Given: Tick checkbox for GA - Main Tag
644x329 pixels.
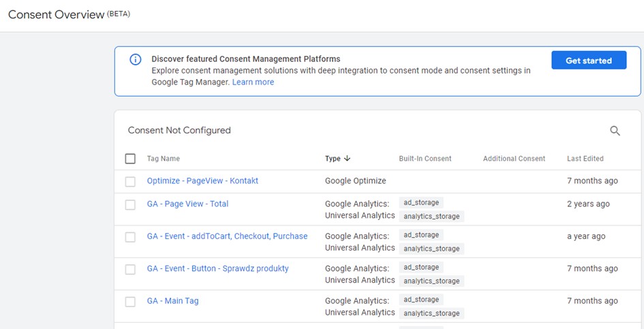Looking at the screenshot, I should [x=130, y=302].
